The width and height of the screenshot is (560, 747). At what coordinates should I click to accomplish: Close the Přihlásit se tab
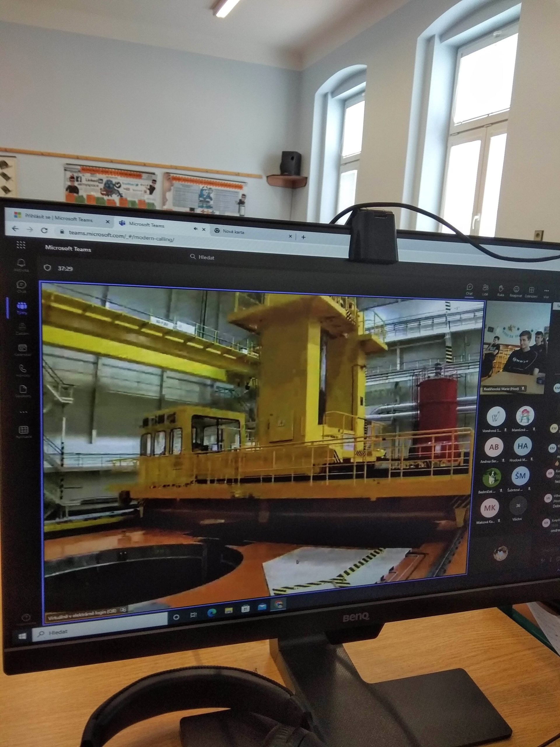tap(108, 222)
